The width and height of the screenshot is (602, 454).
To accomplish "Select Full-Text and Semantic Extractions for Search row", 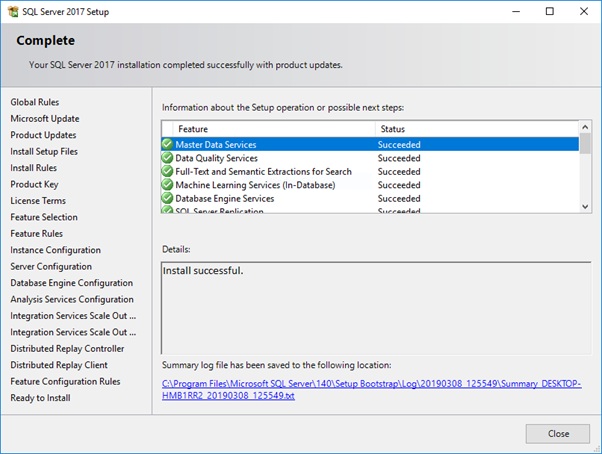I will (370, 171).
